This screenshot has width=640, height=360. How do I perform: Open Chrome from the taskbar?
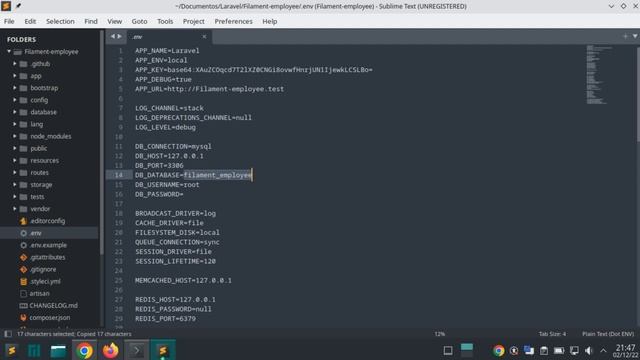(84, 351)
